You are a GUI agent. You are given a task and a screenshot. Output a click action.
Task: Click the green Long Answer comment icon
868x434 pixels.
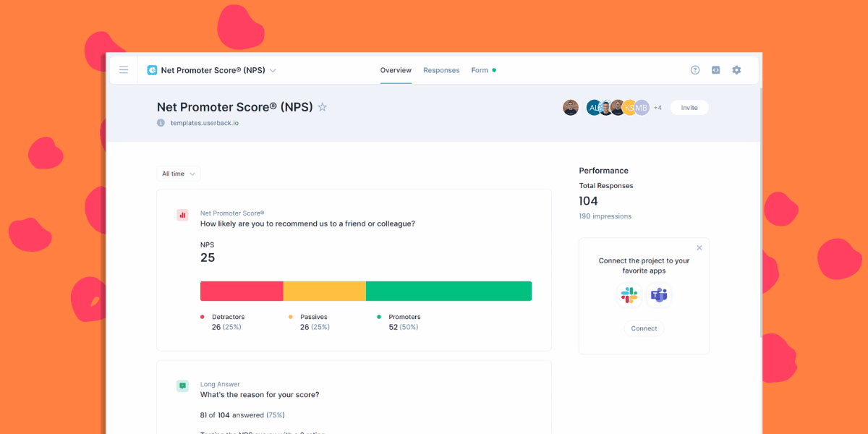tap(182, 386)
